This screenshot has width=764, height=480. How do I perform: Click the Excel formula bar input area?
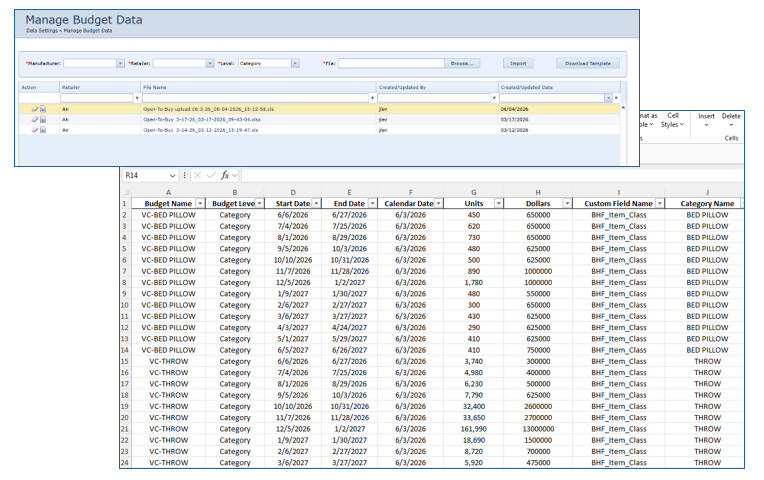(x=492, y=175)
